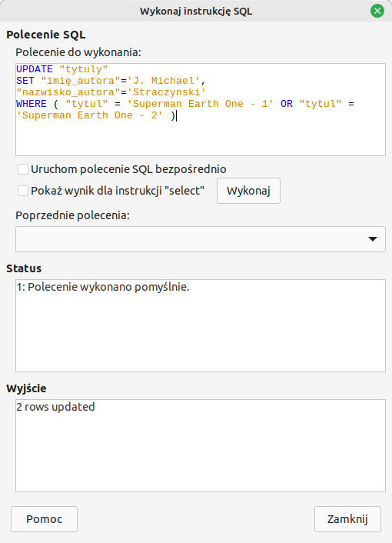Click the "imię_autora" column name in SQL
Viewport: 392px width, 543px height.
tap(81, 81)
